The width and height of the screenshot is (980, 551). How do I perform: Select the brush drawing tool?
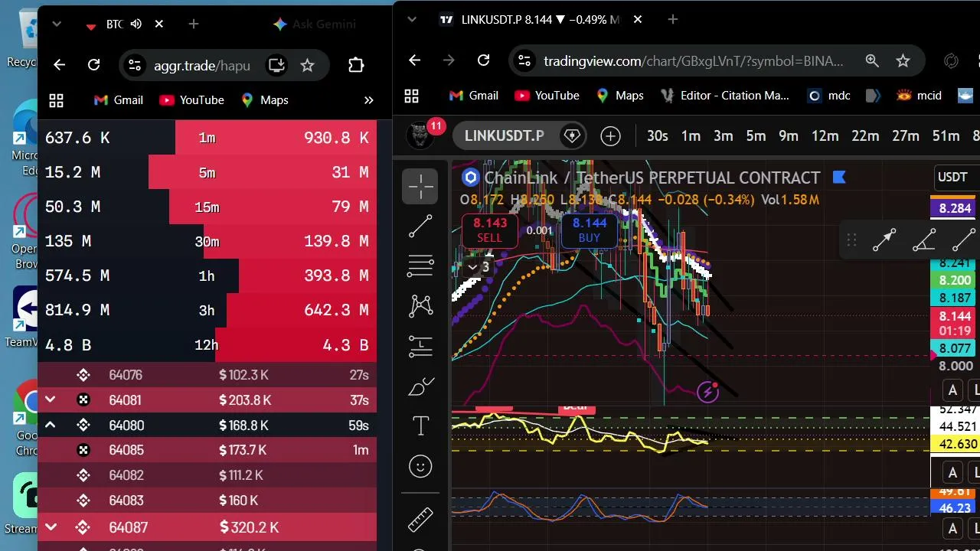click(420, 386)
